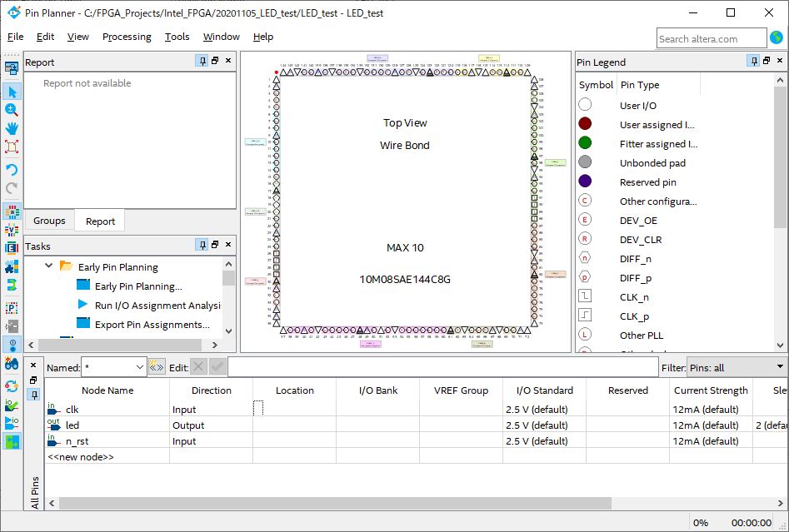789x532 pixels.
Task: Toggle the pin on the Report panel
Action: click(202, 61)
